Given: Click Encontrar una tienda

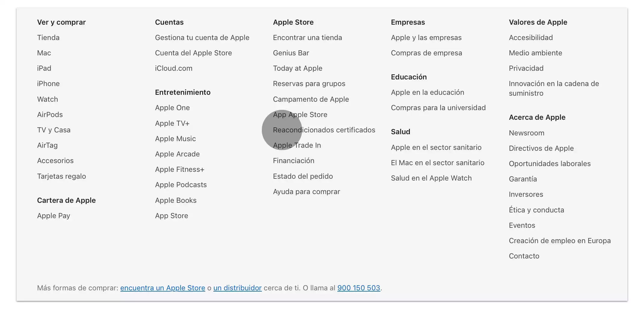Looking at the screenshot, I should click(307, 38).
